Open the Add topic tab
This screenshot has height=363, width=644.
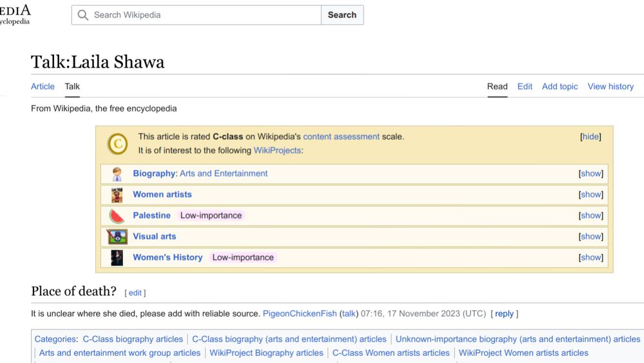coord(560,87)
